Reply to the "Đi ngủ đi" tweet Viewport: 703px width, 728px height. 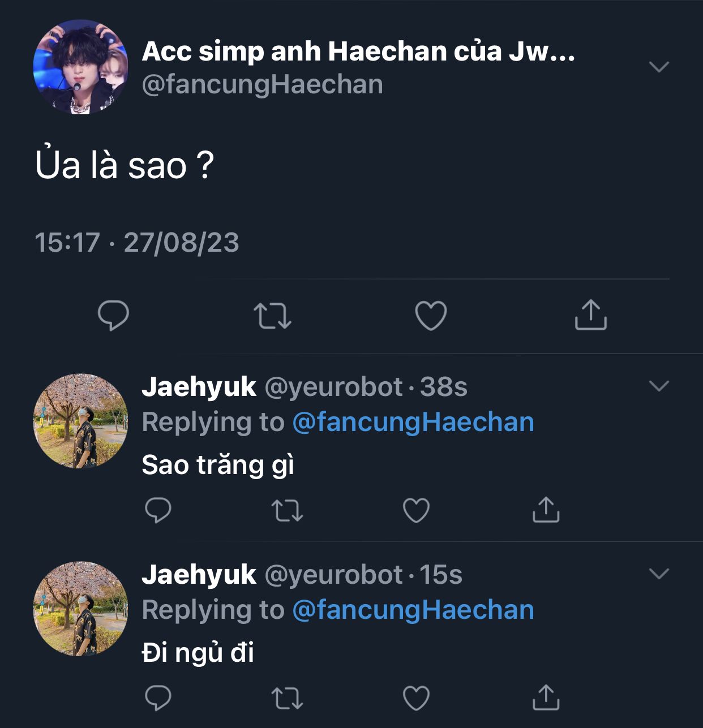[158, 697]
